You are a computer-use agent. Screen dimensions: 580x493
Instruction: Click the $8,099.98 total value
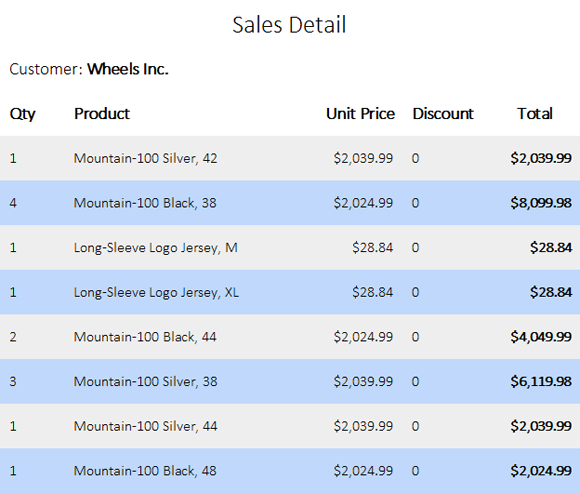[541, 203]
